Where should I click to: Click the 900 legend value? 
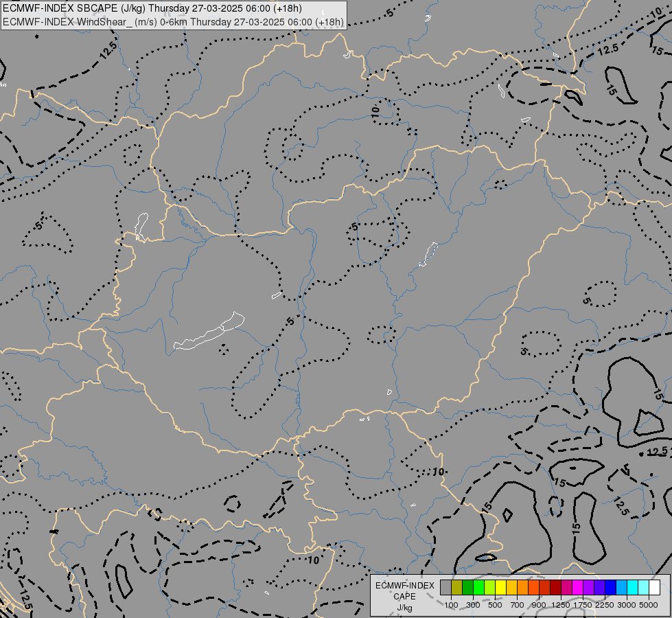coord(539,605)
